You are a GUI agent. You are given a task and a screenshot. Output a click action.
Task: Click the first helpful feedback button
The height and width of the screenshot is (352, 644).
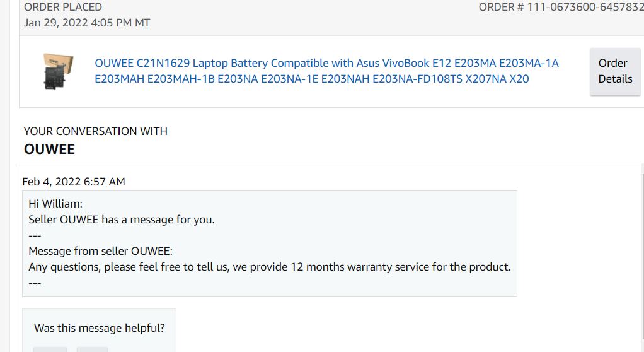(50, 349)
